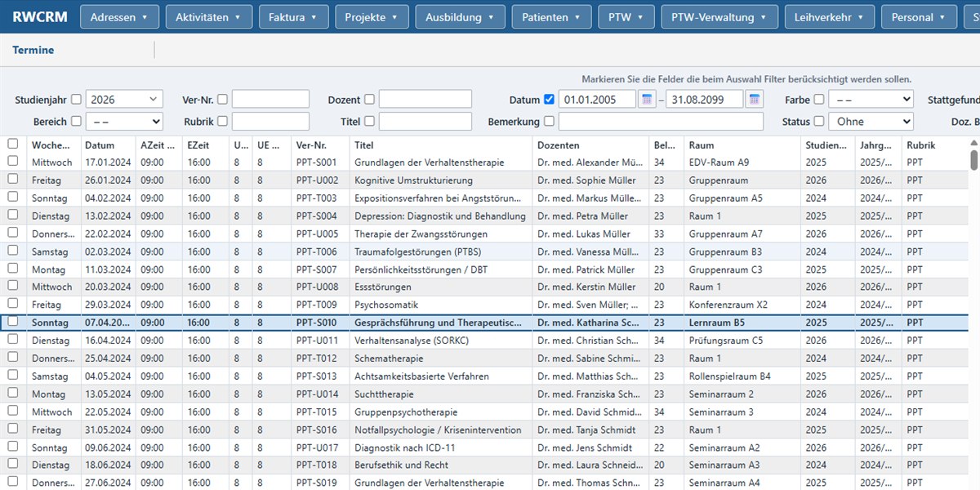
Task: Click the Gruppenpsychotherapie title cell
Action: (x=441, y=412)
